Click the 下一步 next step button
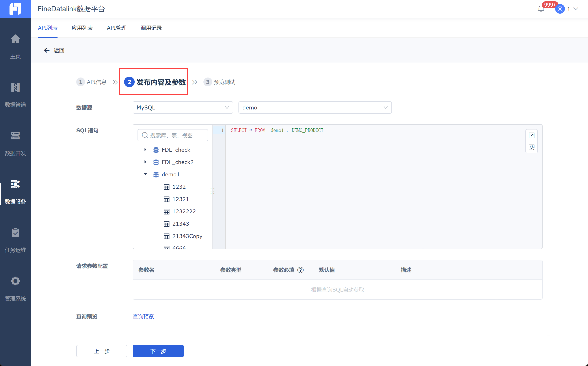Viewport: 588px width, 366px height. tap(158, 351)
